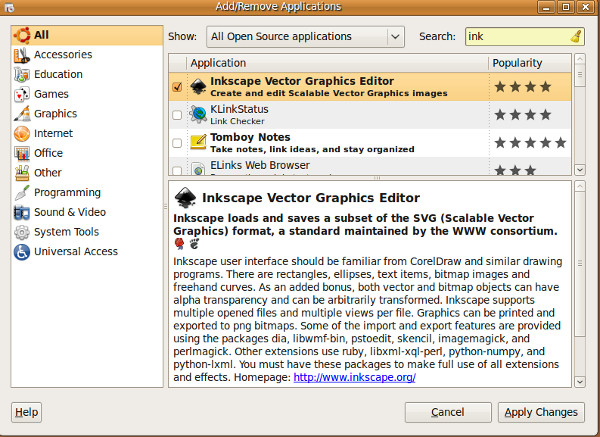Image resolution: width=600 pixels, height=437 pixels.
Task: Uncheck the Inkscape Vector Graphics Editor checkbox
Action: 177,87
